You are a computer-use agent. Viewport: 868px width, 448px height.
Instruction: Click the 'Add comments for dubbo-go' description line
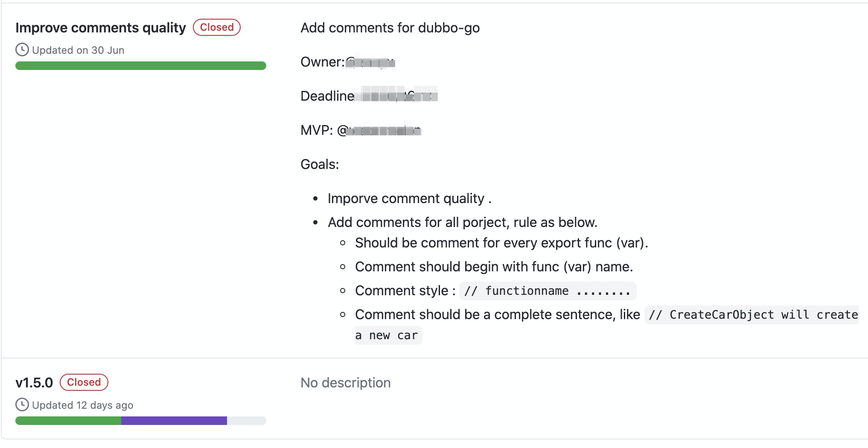click(x=390, y=28)
